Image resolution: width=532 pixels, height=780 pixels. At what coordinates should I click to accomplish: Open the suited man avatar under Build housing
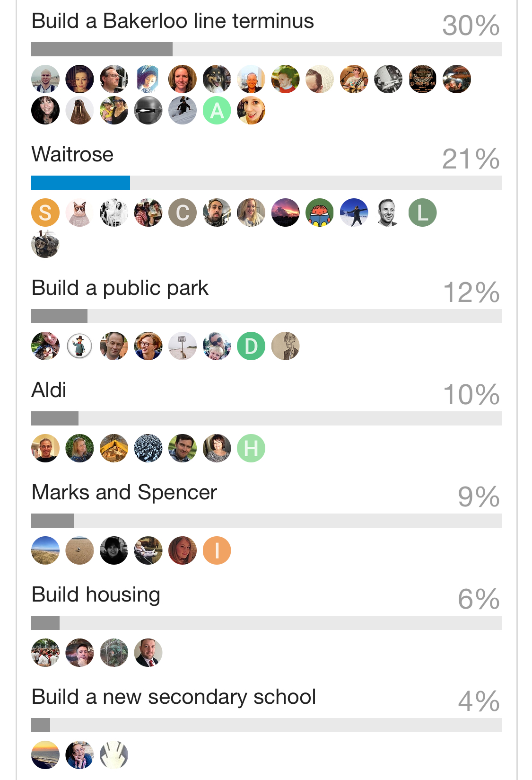click(x=148, y=653)
